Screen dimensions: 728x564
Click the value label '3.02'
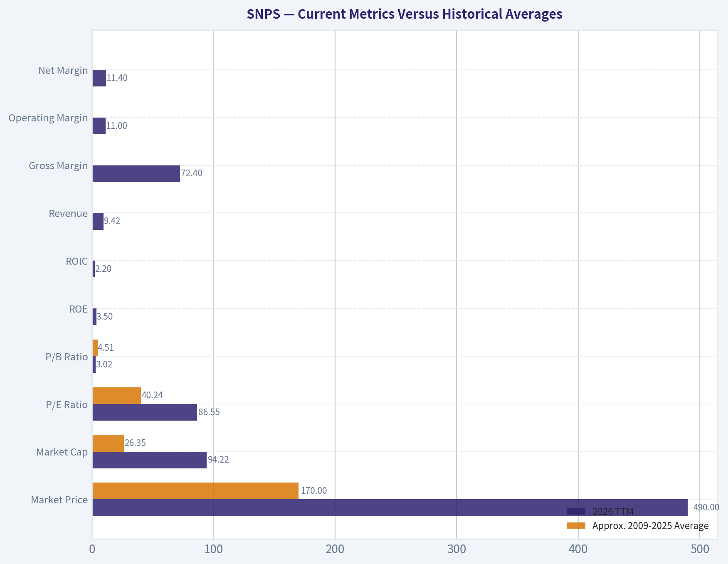click(x=104, y=365)
